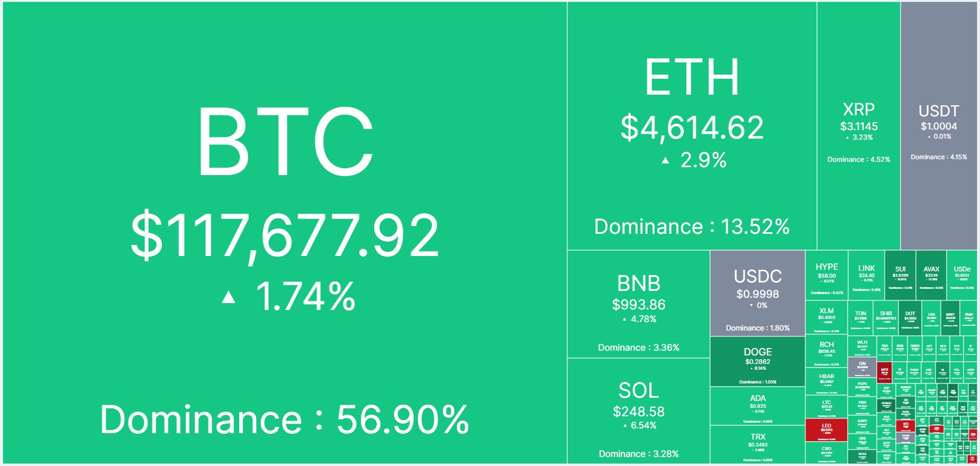Open the HBAR tile

coord(827,382)
